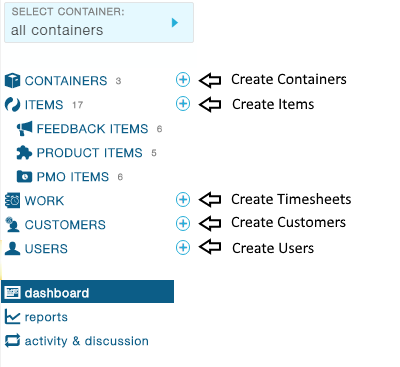Click the plus icon beside Users
The width and height of the screenshot is (400, 367).
click(x=183, y=248)
